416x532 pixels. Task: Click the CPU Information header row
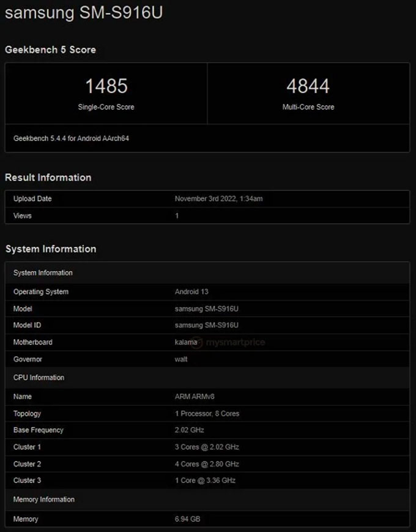click(207, 378)
